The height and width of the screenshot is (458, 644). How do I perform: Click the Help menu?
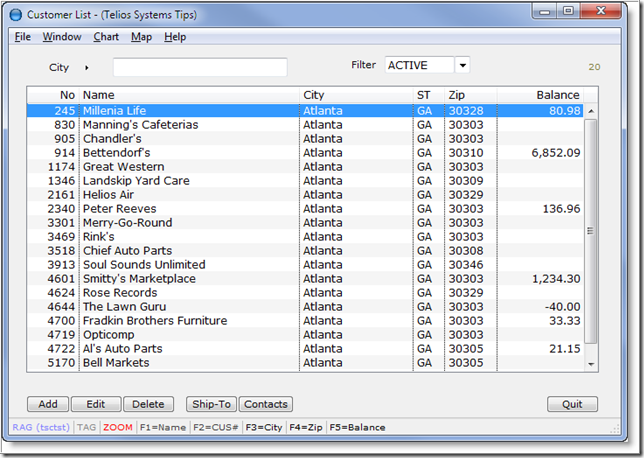tap(175, 37)
